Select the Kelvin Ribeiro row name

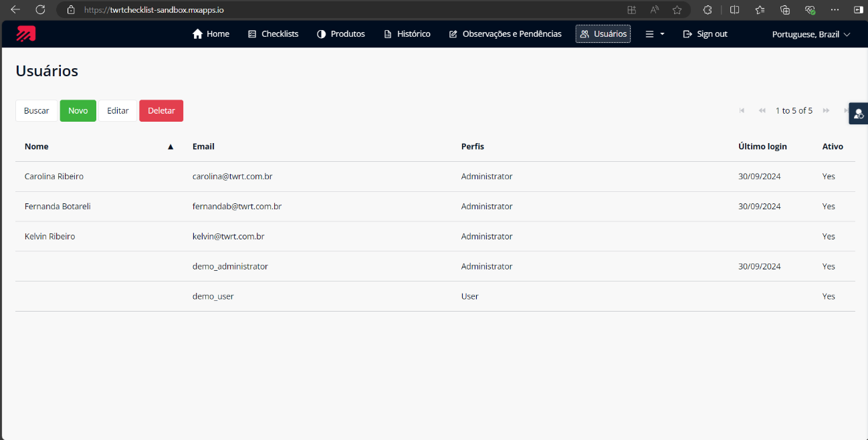pos(50,237)
